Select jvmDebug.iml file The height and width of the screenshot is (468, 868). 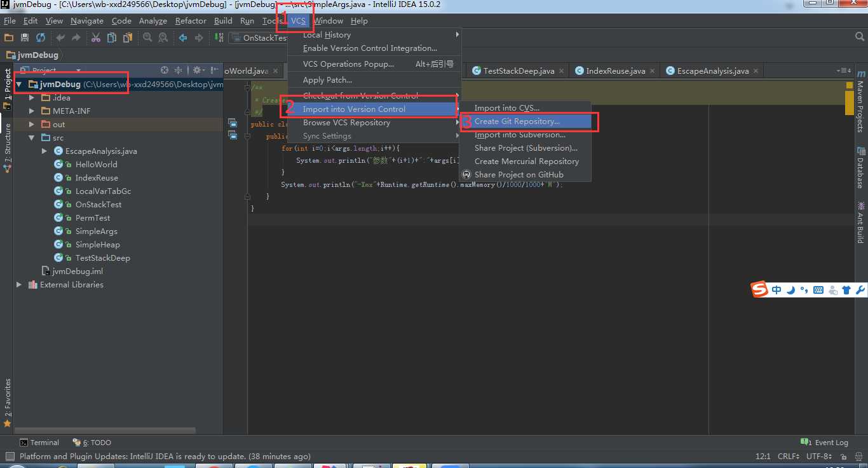[78, 272]
